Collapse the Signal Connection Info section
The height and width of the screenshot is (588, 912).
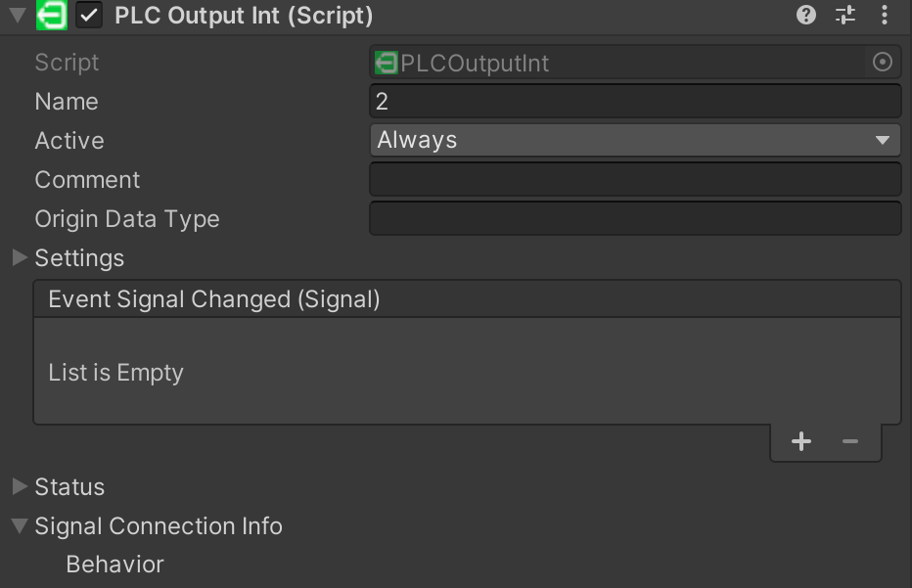20,526
